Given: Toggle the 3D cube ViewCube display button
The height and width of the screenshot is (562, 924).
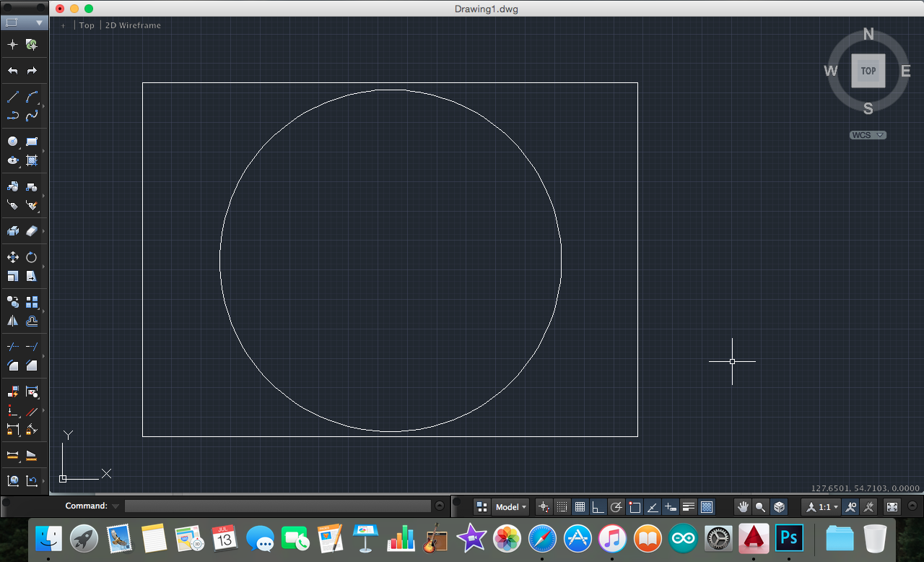Looking at the screenshot, I should tap(779, 507).
